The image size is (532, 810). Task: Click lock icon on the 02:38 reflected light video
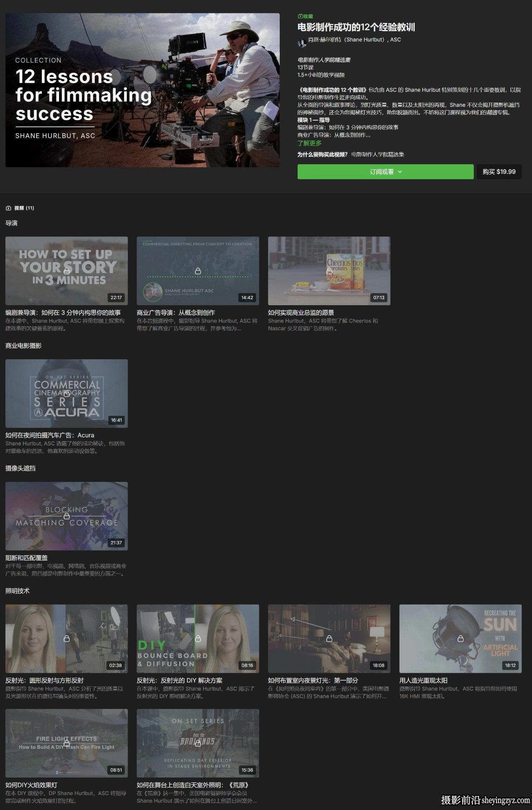pyautogui.click(x=66, y=639)
